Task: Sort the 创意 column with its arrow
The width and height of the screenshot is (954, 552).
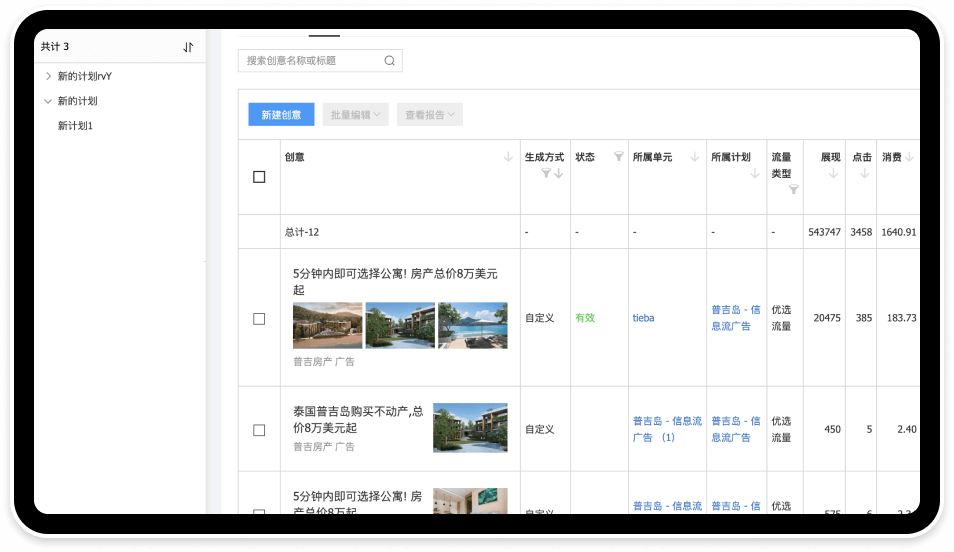Action: [x=508, y=157]
